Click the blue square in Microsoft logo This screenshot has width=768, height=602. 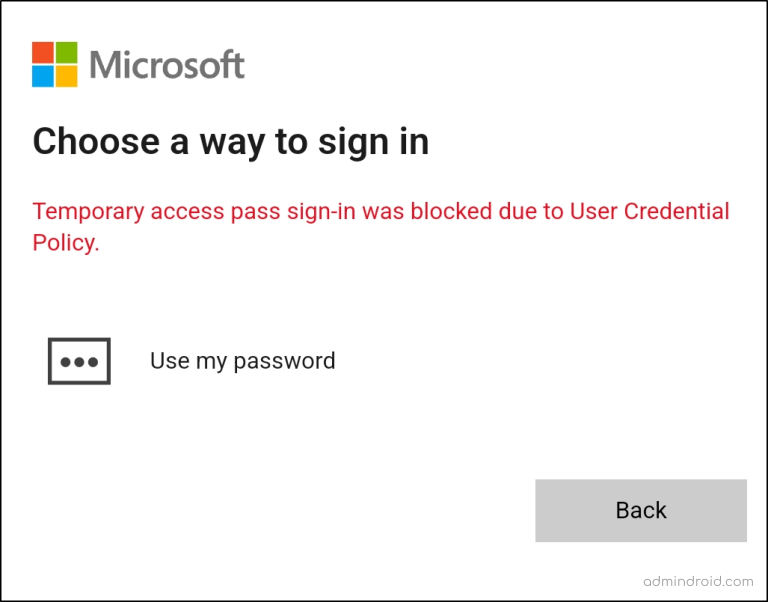click(43, 77)
